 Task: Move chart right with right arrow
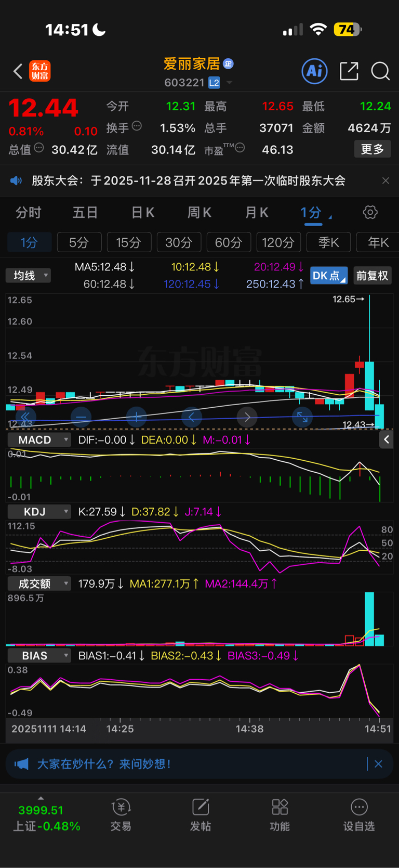247,417
